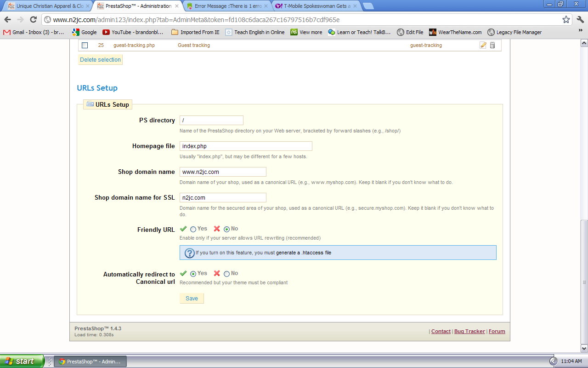
Task: Set canonical redirect to No
Action: (226, 274)
